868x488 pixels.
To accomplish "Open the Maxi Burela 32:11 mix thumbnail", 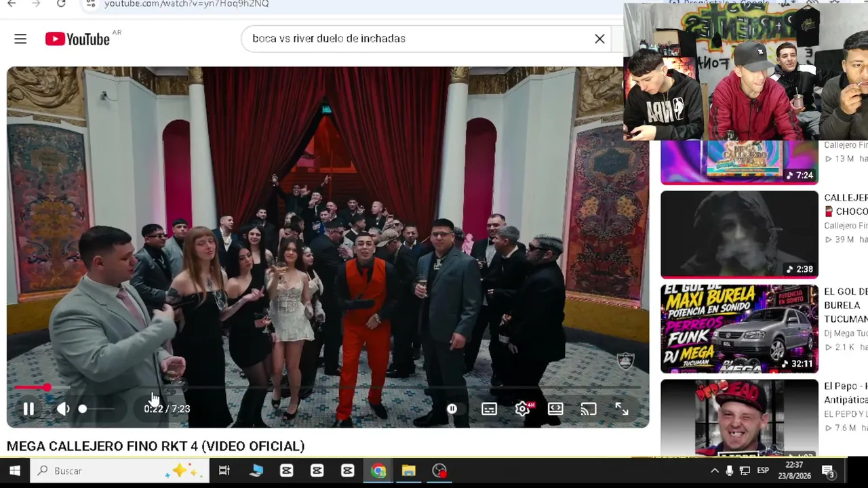I will pos(739,329).
